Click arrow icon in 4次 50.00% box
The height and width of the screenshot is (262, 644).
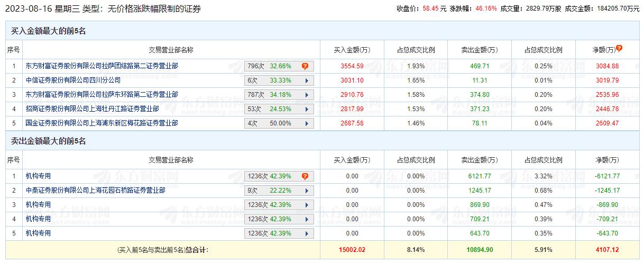click(x=306, y=123)
